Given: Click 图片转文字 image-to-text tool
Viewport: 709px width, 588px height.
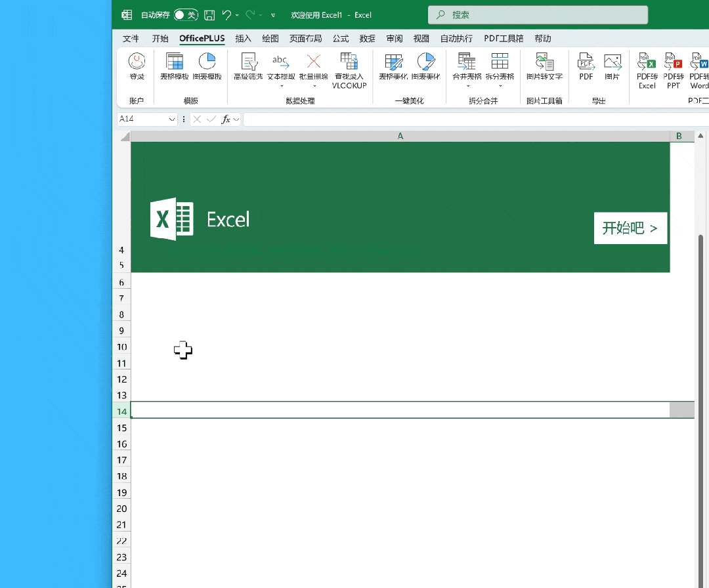Looking at the screenshot, I should [x=544, y=67].
